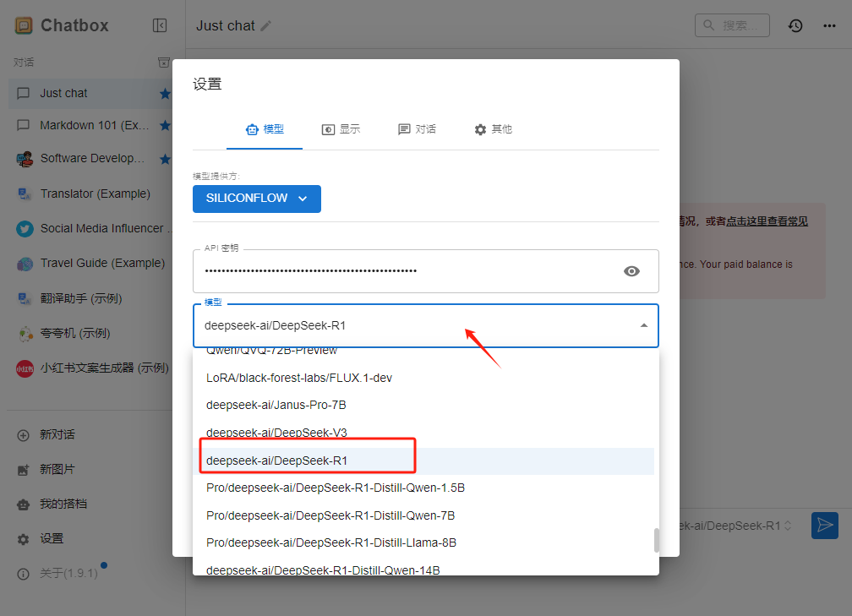Toggle star on Just chat
The width and height of the screenshot is (852, 616).
pos(165,94)
